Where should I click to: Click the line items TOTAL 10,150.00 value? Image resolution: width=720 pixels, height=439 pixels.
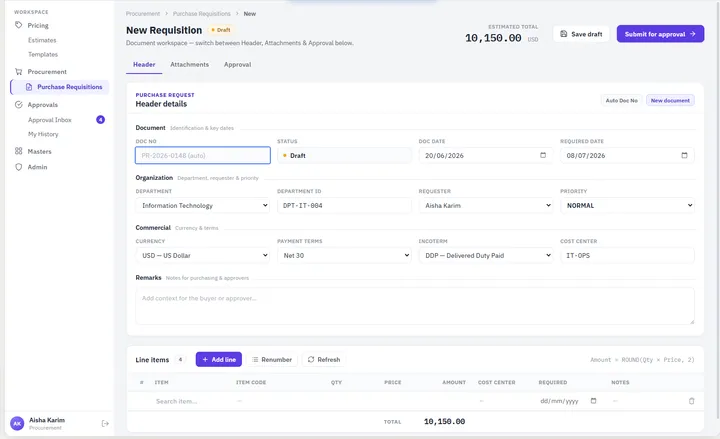click(444, 422)
